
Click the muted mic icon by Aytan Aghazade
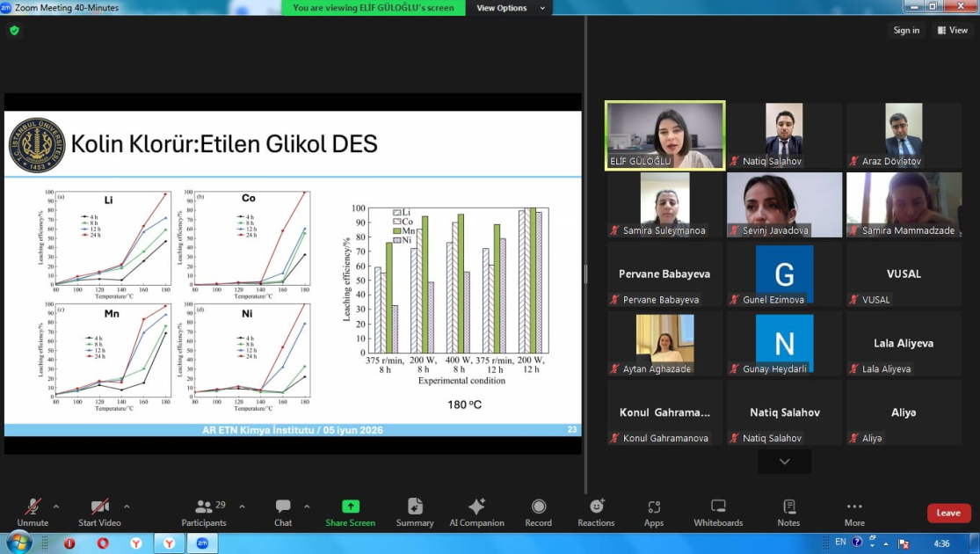615,369
